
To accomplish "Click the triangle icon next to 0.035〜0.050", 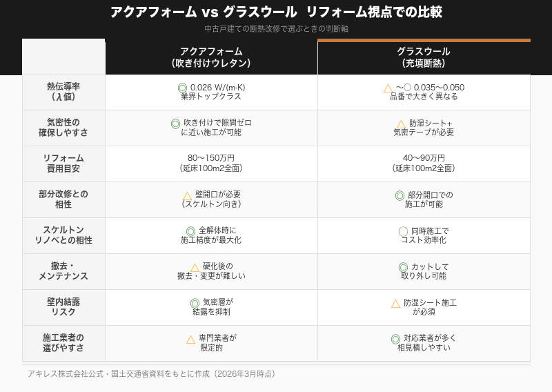I will [x=388, y=88].
